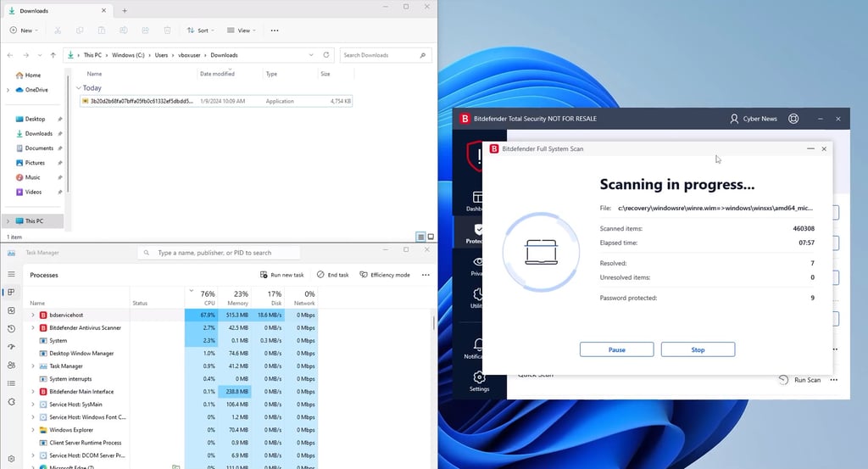
Task: Click the Share icon in File Explorer toolbar
Action: 145,31
